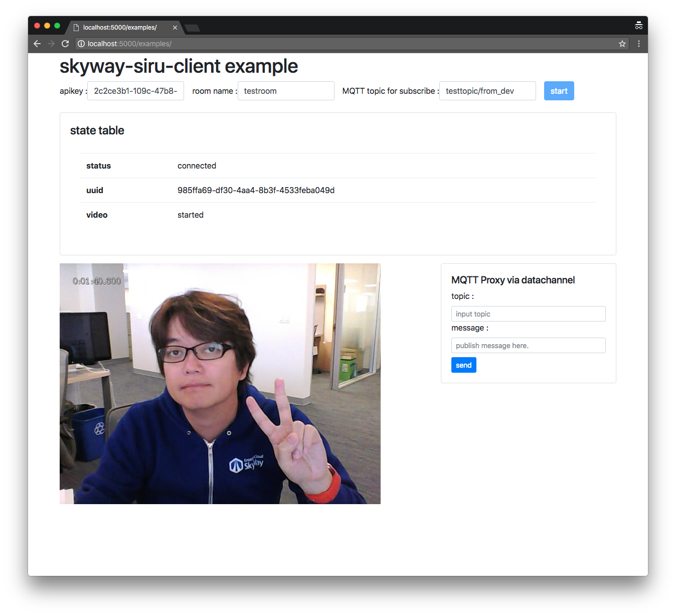Close the localhost:5000/examples/ tab

coord(175,28)
